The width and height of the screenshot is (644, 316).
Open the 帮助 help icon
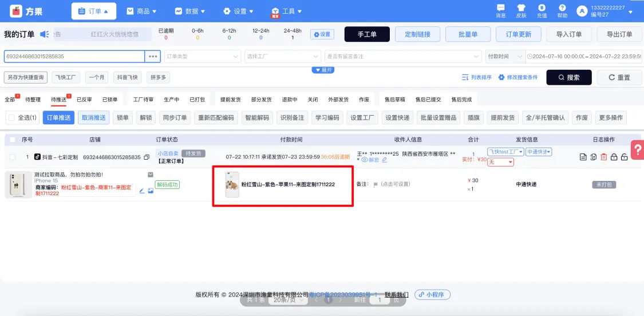(562, 8)
